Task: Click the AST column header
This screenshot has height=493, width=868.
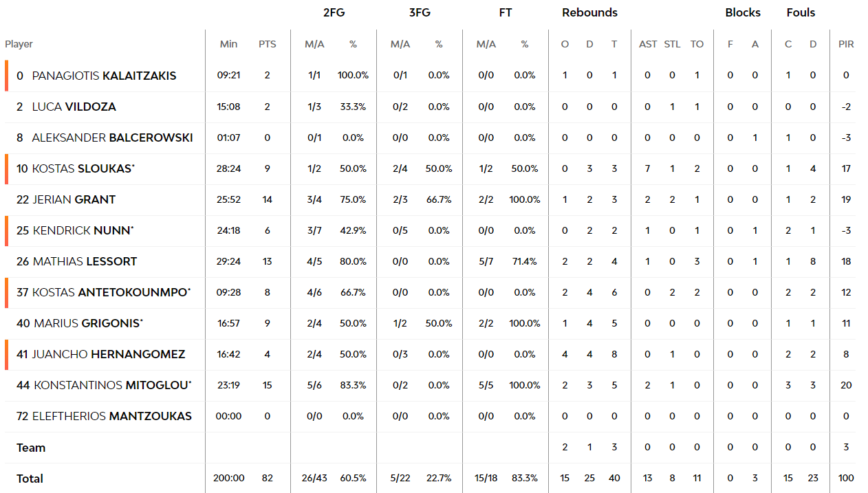Action: pos(648,44)
